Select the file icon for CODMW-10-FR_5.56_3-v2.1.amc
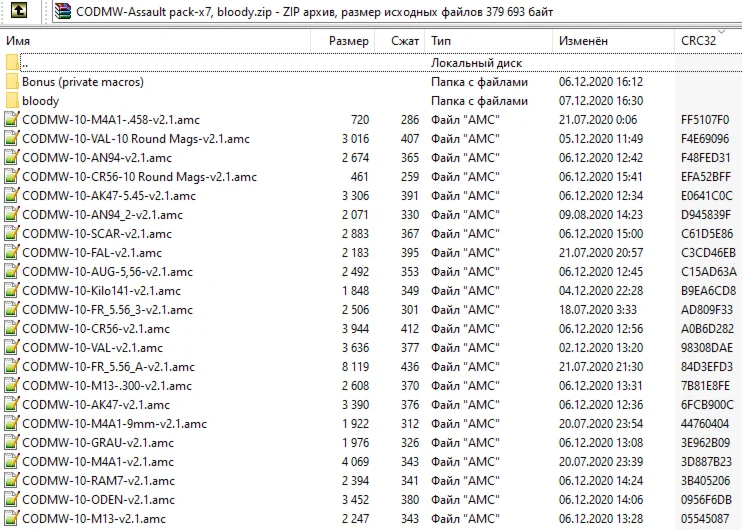744x532 pixels. 12,309
